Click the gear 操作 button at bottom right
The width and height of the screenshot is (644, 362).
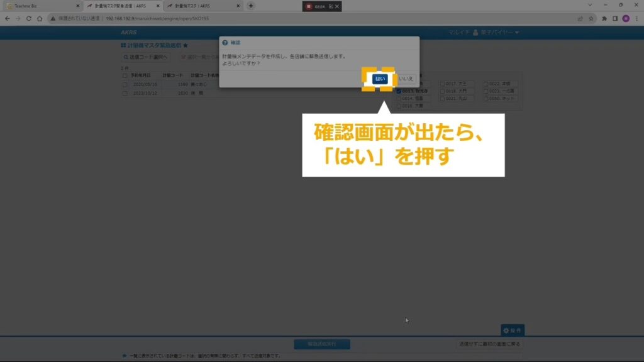point(512,330)
